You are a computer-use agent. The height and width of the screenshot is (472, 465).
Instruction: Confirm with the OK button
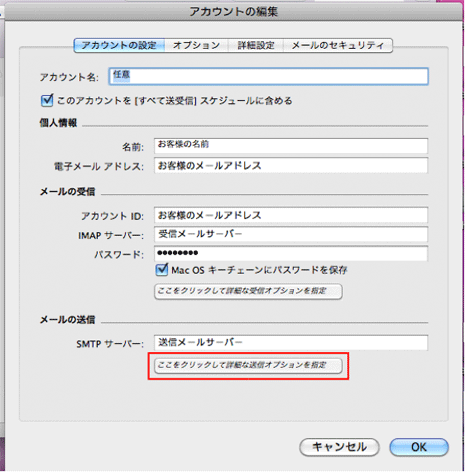[419, 447]
